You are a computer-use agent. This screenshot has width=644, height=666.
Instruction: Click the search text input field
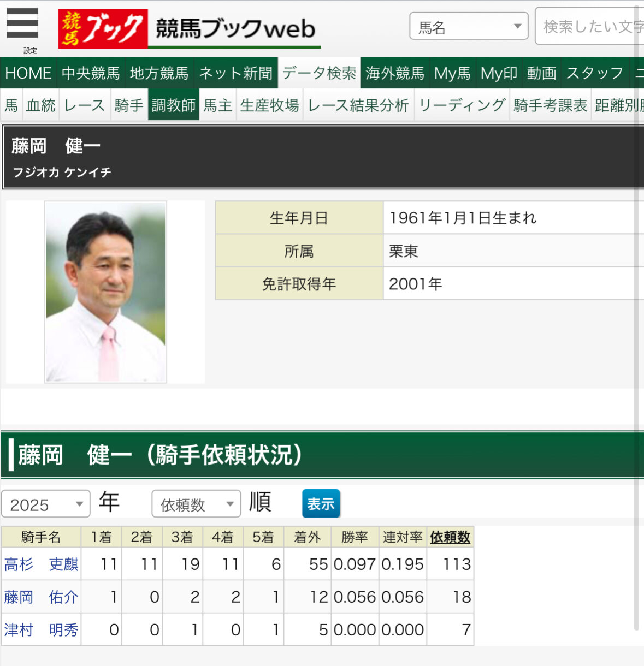tap(590, 26)
